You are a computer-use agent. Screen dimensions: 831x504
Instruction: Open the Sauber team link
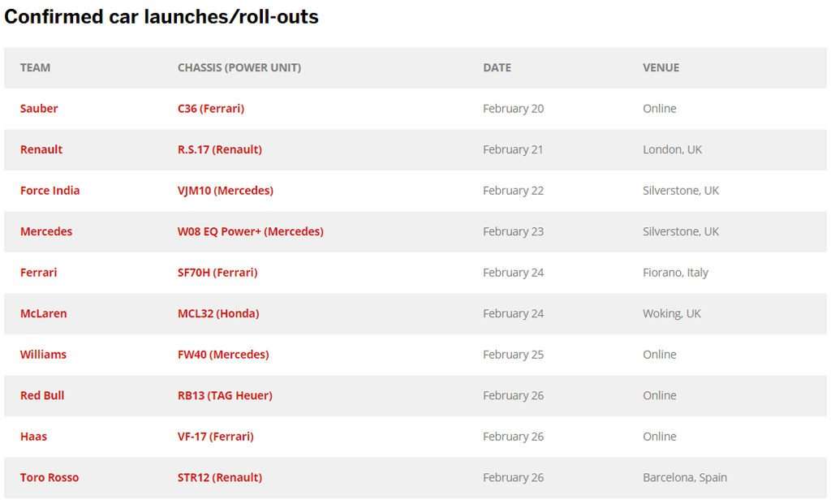tap(39, 109)
